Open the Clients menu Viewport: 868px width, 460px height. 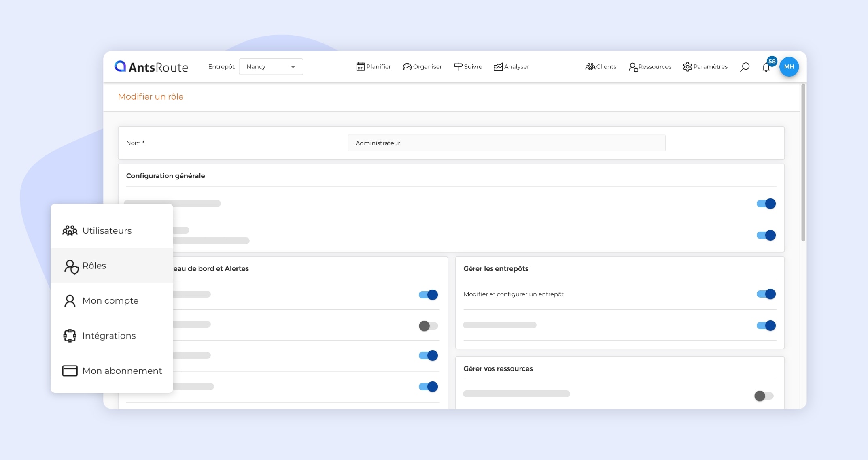pyautogui.click(x=601, y=67)
